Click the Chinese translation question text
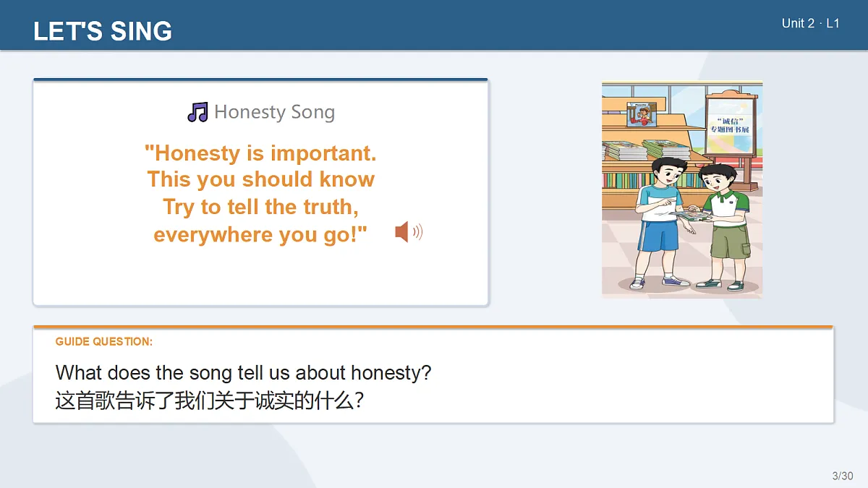This screenshot has width=868, height=488. [x=209, y=401]
